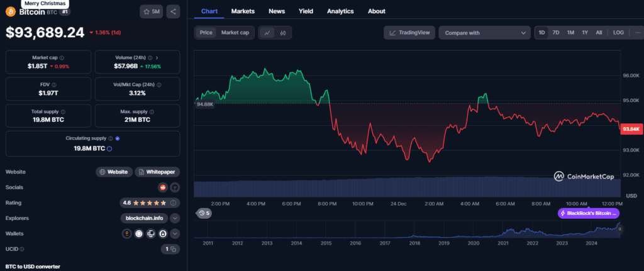The height and width of the screenshot is (271, 644).
Task: Click the mini historical timeline chart
Action: pyautogui.click(x=407, y=230)
